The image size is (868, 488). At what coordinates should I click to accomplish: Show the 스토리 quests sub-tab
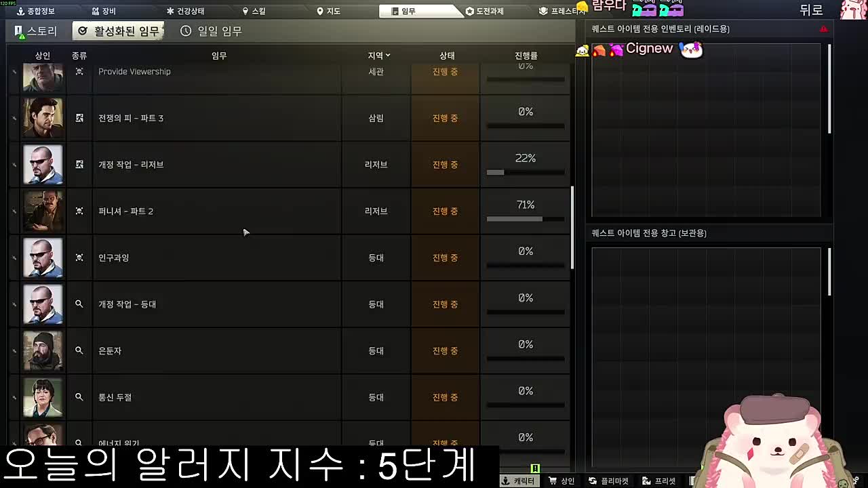37,30
